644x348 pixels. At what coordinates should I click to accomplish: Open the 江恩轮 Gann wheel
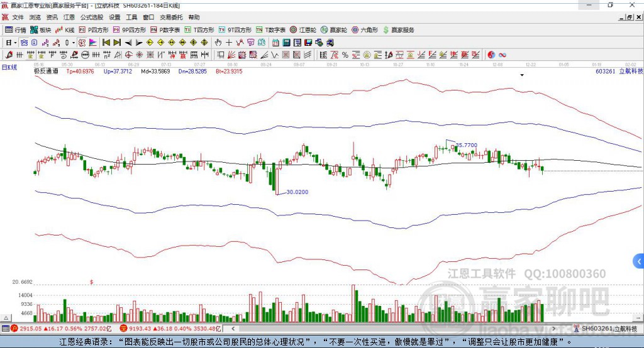coord(303,30)
